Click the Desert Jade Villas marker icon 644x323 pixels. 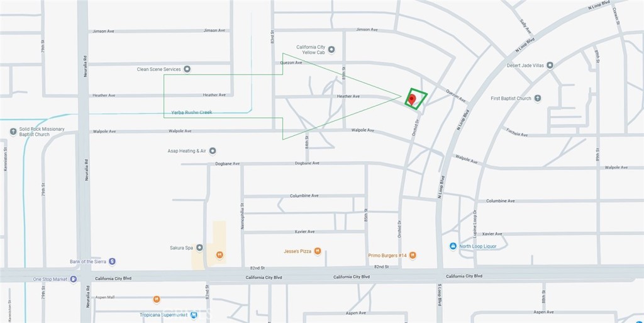pyautogui.click(x=550, y=65)
